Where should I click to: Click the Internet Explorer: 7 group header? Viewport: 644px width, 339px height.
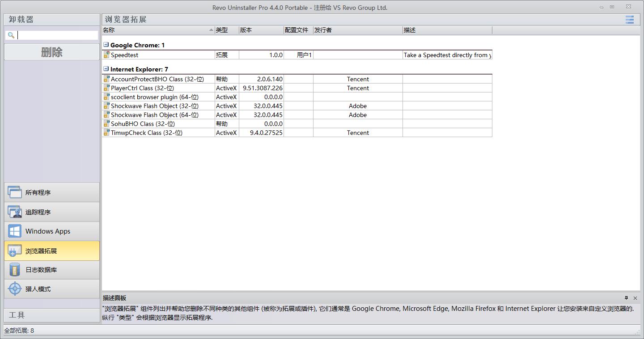[139, 69]
